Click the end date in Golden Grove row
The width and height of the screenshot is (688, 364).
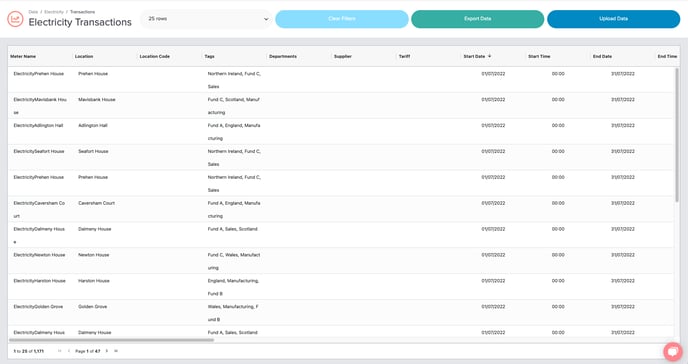pyautogui.click(x=623, y=307)
